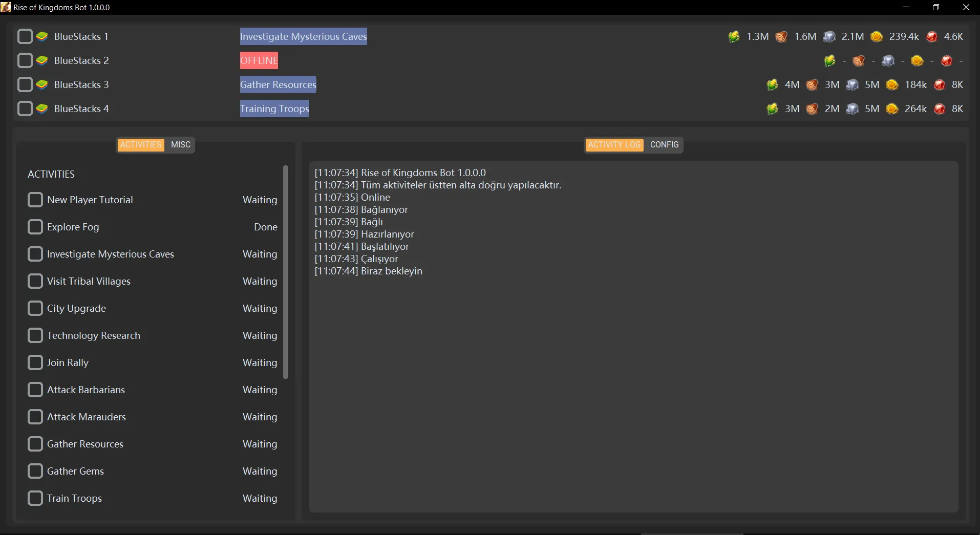Viewport: 980px width, 535px height.
Task: Click the activities list vertical scrollbar
Action: pyautogui.click(x=286, y=272)
